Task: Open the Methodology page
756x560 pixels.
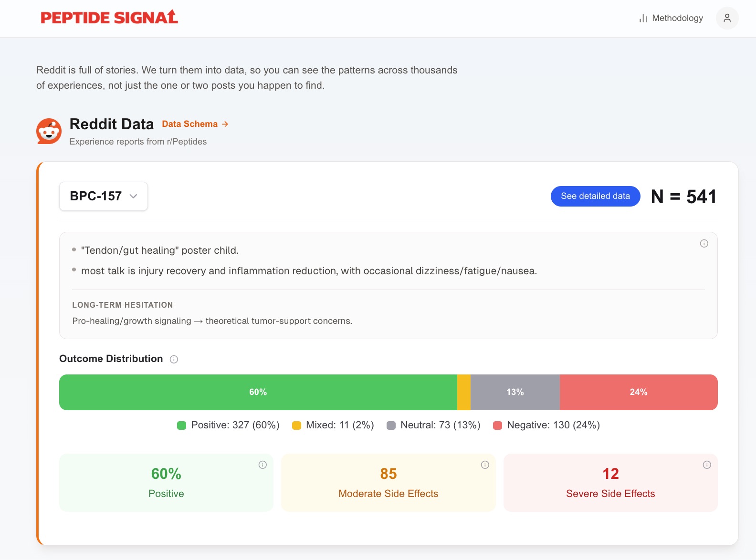Action: pos(671,18)
